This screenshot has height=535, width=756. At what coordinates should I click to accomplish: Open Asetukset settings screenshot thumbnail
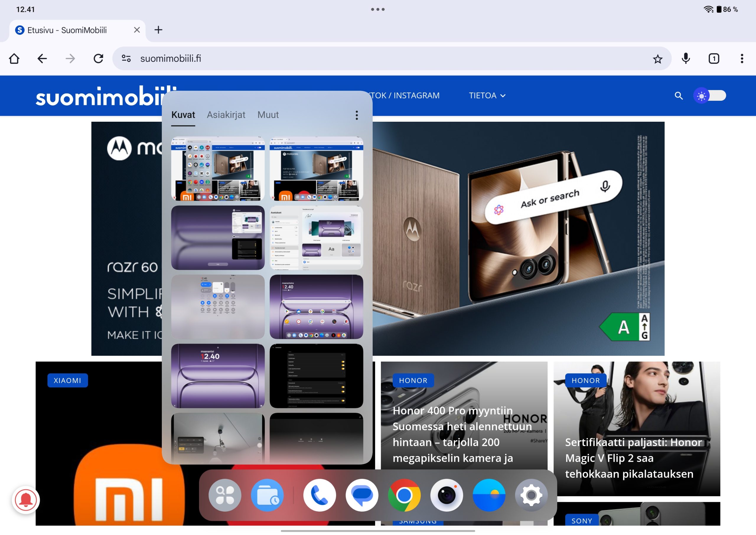[316, 238]
